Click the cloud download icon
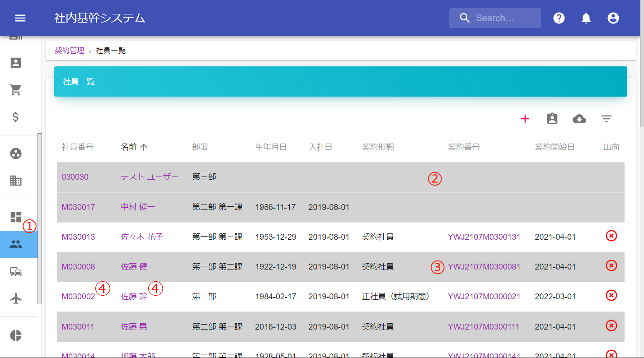This screenshot has width=644, height=358. point(579,119)
